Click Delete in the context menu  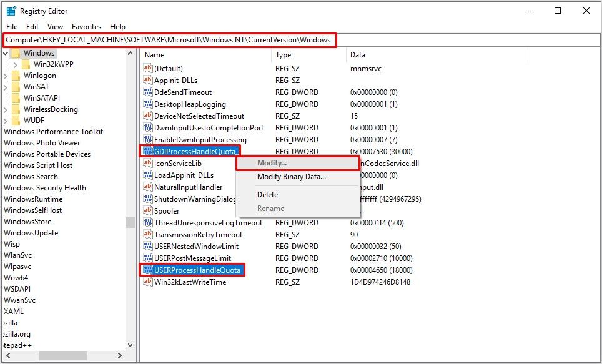click(267, 195)
